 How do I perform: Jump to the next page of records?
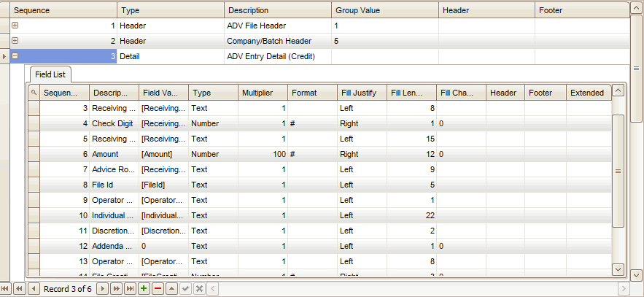point(116,289)
